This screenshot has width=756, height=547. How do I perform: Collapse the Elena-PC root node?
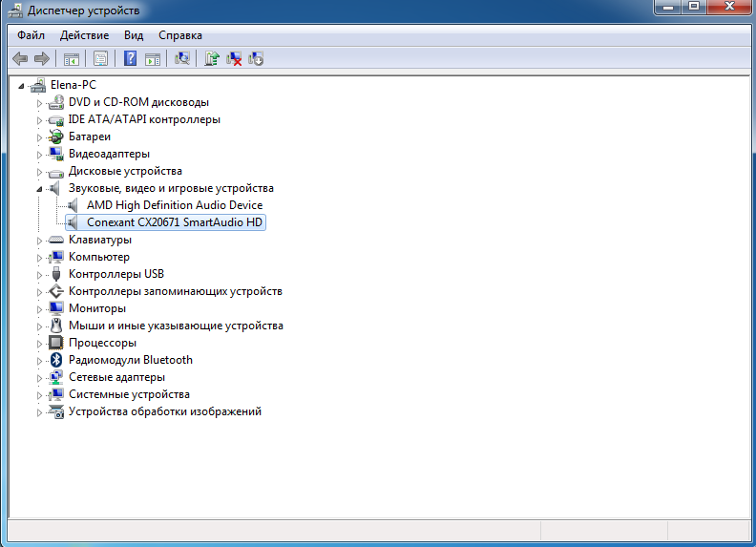tap(21, 86)
